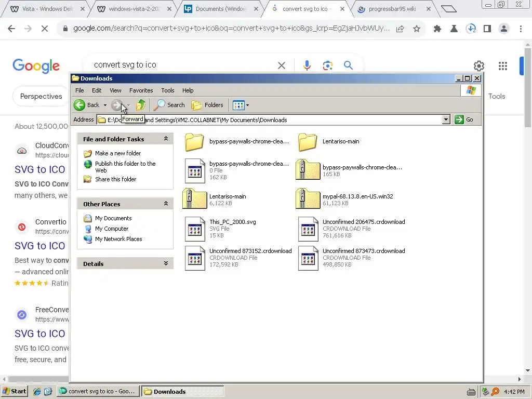Viewport: 532px width, 399px height.
Task: Click Google Lens image search icon
Action: [x=327, y=65]
